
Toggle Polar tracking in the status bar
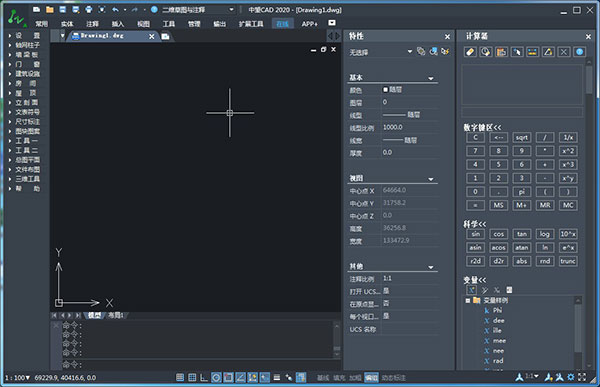click(216, 377)
